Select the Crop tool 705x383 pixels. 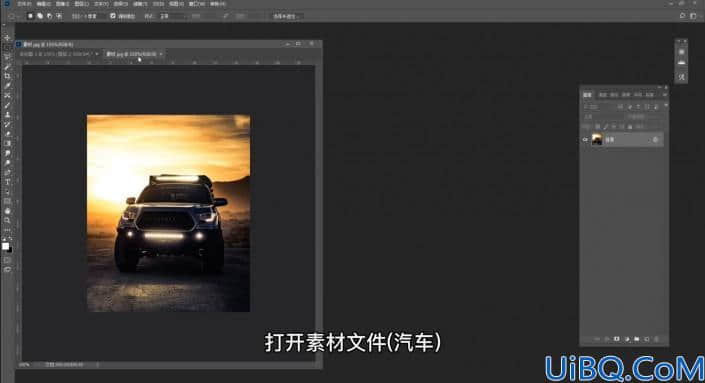pyautogui.click(x=7, y=76)
